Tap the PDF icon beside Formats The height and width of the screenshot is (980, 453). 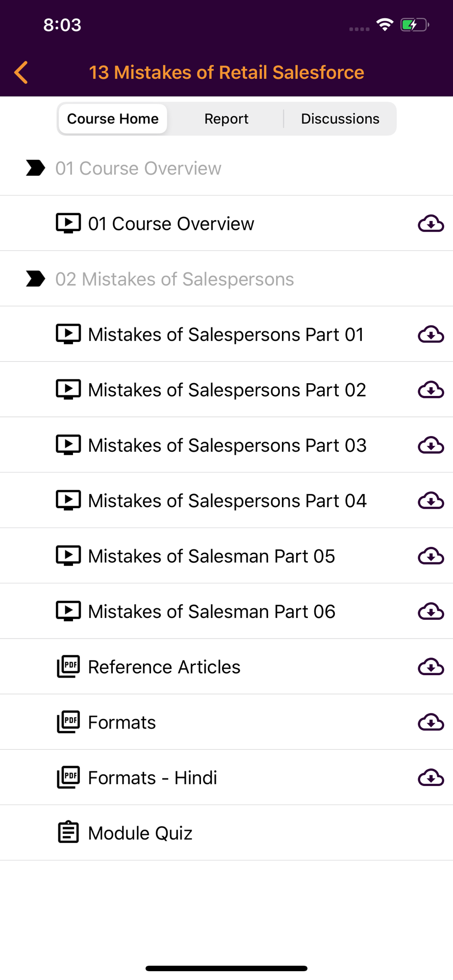68,722
